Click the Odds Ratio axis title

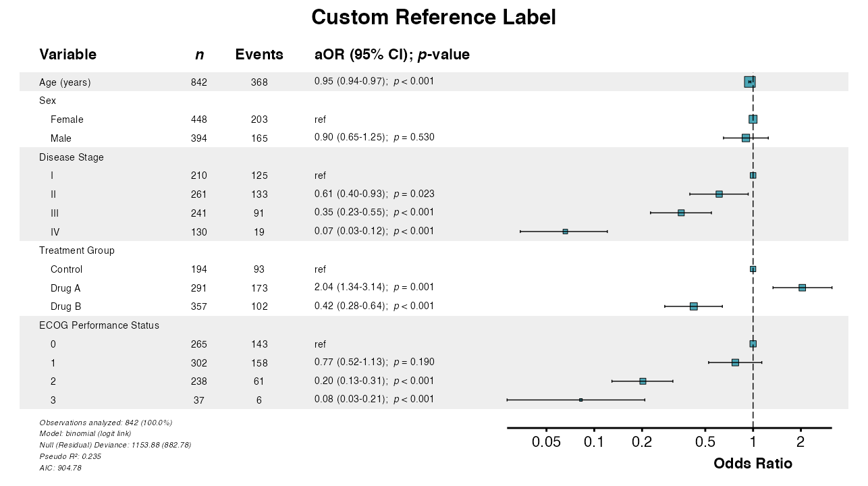tap(753, 464)
